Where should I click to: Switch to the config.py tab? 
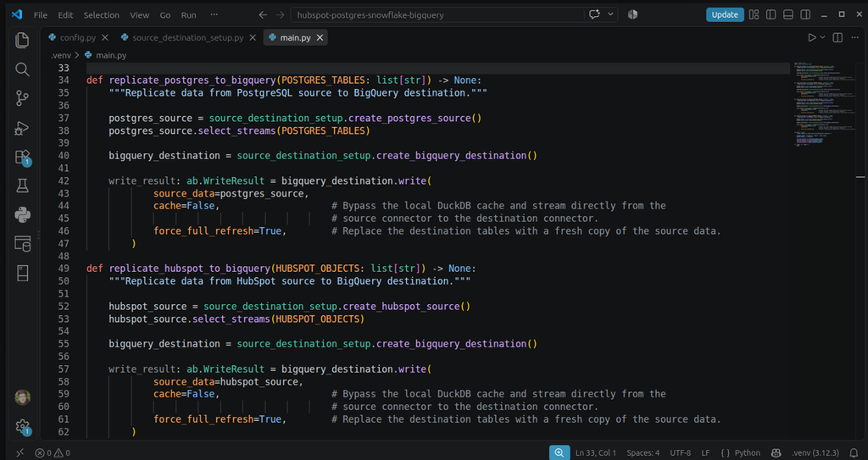click(x=77, y=37)
